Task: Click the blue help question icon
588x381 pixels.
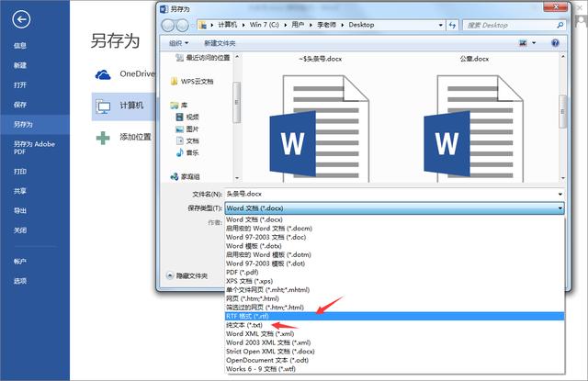Action: click(x=555, y=43)
